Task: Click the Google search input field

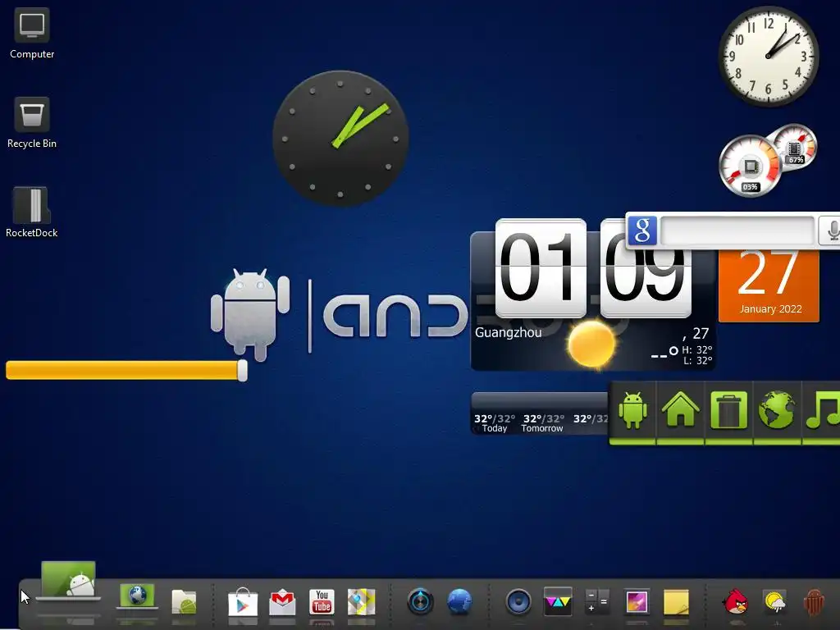Action: 737,231
